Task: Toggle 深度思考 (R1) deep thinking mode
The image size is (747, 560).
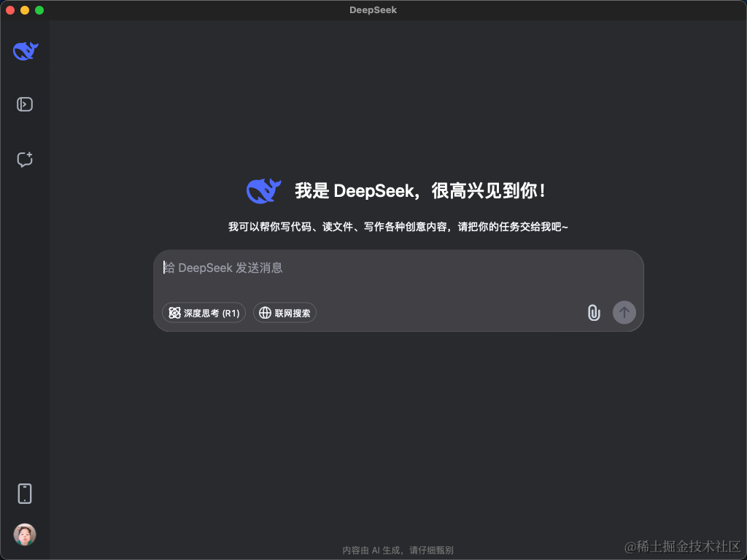Action: [204, 313]
